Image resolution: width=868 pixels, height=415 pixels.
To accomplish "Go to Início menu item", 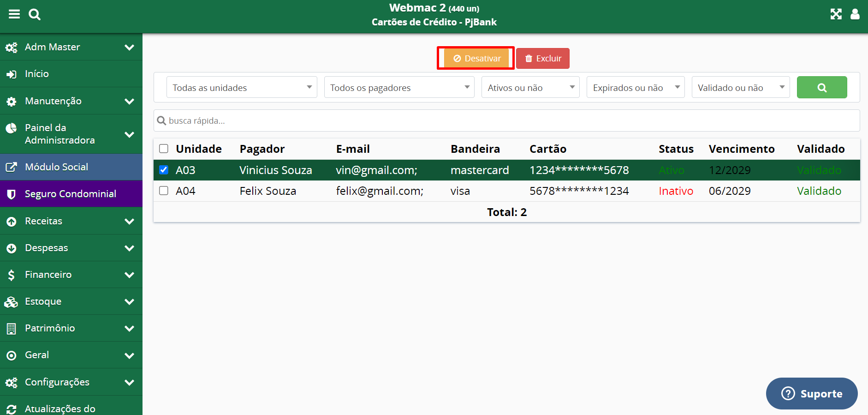I will pos(71,74).
